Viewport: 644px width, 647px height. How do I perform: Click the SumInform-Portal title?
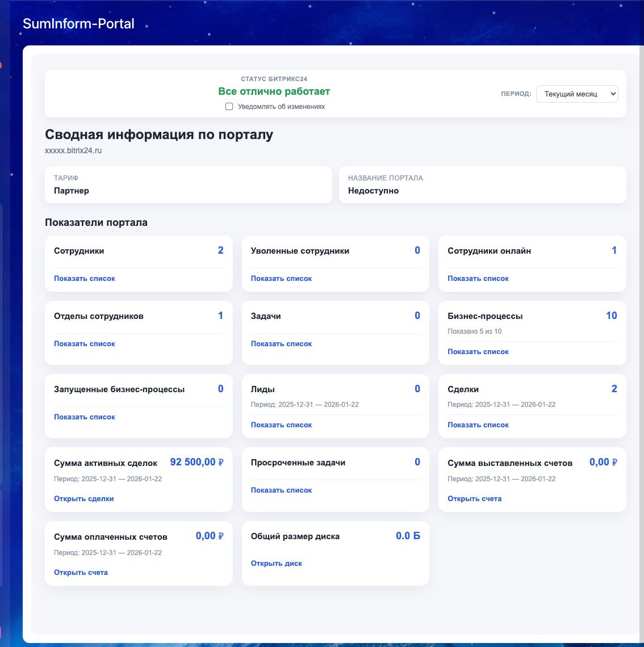click(78, 23)
